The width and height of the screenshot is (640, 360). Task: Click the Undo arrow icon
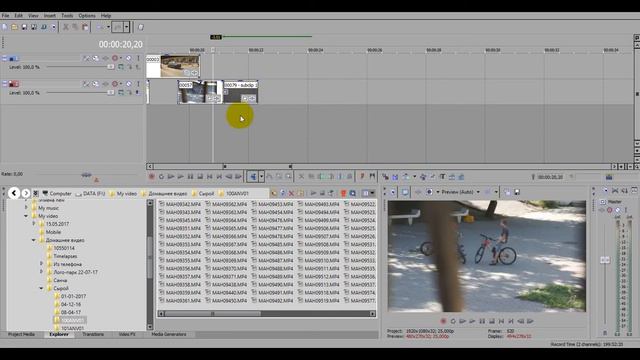point(100,27)
